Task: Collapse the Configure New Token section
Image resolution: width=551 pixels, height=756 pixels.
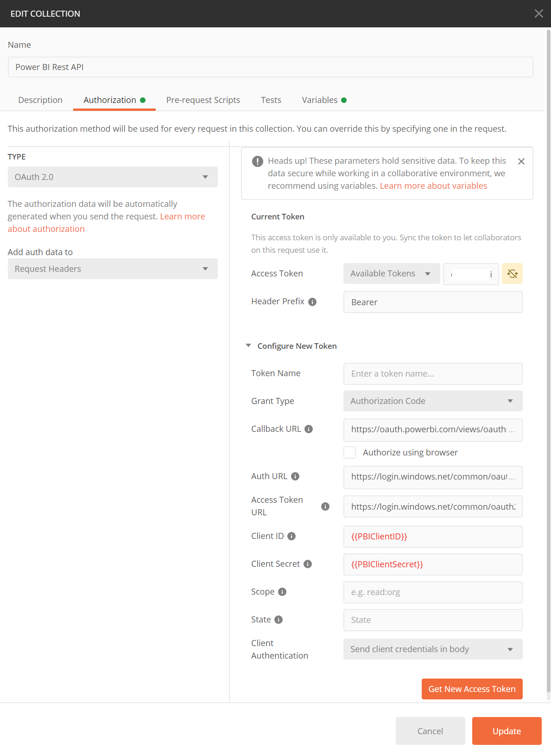Action: tap(248, 346)
